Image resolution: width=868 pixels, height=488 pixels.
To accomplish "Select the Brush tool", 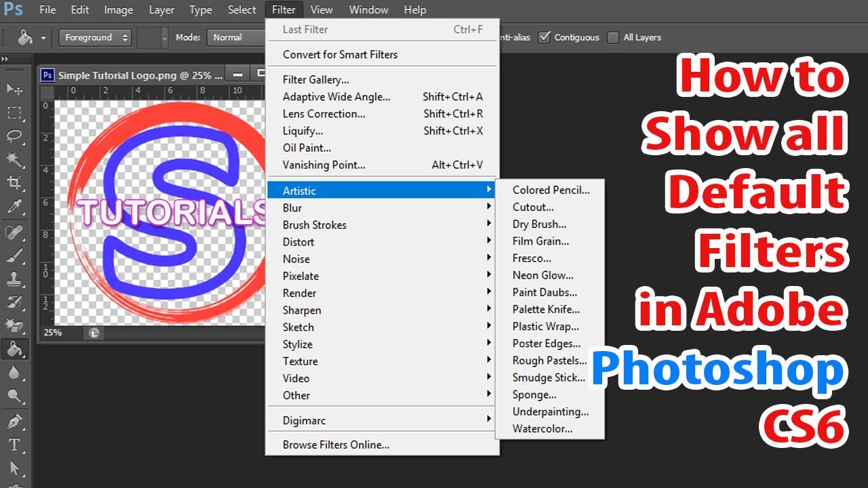I will tap(14, 256).
